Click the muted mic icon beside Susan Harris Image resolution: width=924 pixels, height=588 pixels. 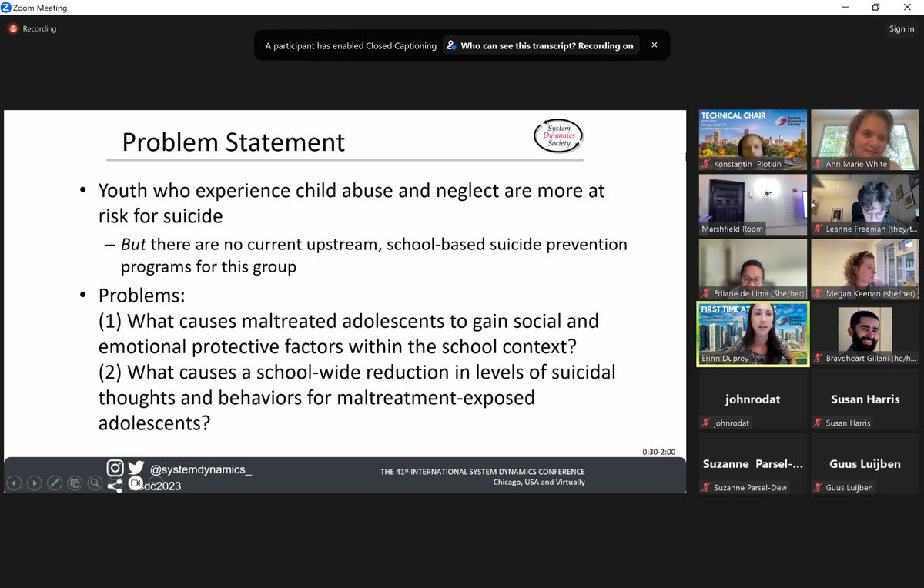coord(817,423)
